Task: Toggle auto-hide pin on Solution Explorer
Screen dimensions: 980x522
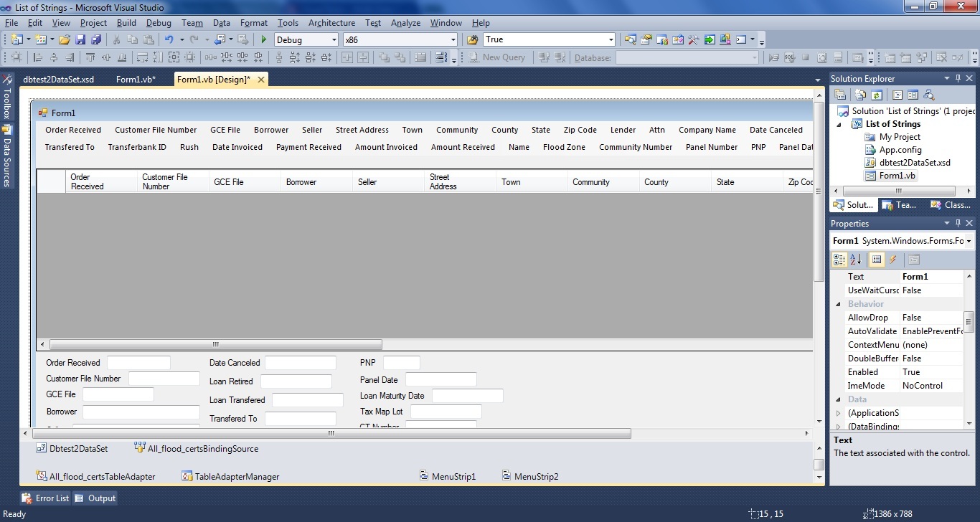Action: click(958, 79)
